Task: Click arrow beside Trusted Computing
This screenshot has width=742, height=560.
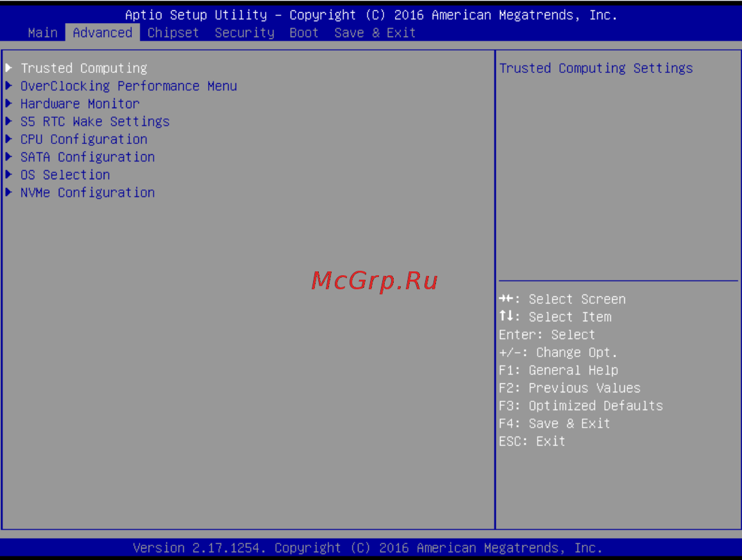Action: click(9, 68)
